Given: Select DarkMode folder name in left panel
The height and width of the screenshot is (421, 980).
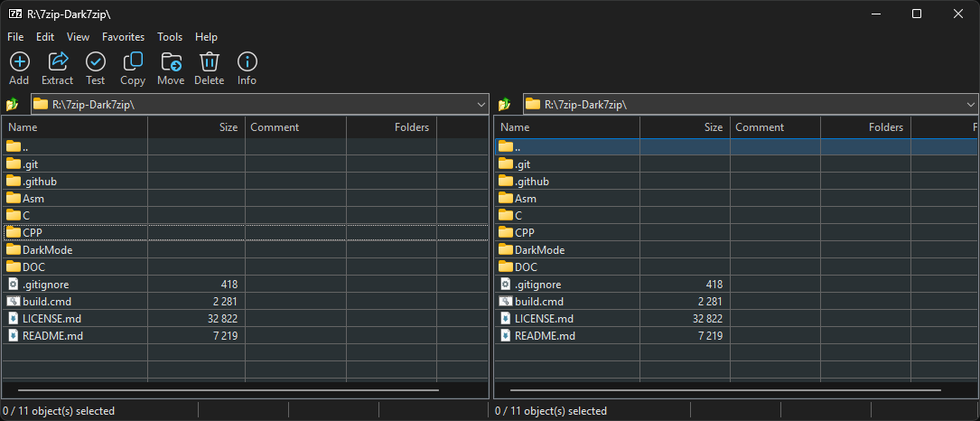Looking at the screenshot, I should [48, 249].
